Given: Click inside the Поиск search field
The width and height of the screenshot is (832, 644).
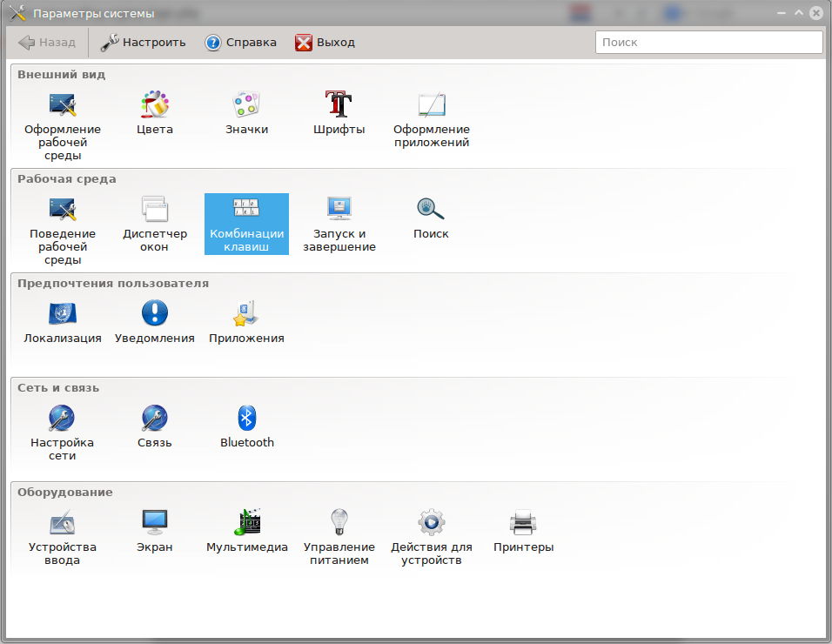Looking at the screenshot, I should point(708,41).
